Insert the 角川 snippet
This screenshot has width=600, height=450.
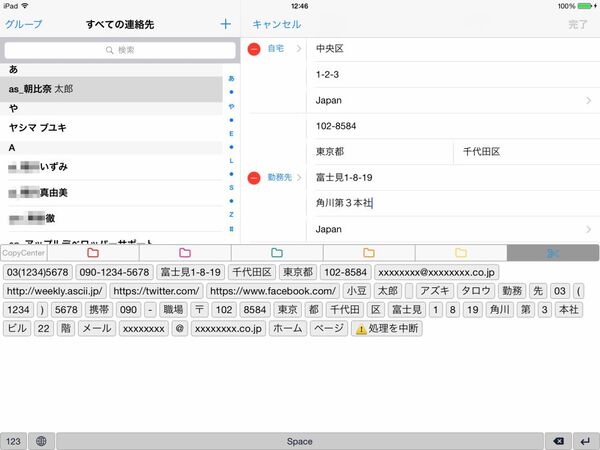pos(499,310)
